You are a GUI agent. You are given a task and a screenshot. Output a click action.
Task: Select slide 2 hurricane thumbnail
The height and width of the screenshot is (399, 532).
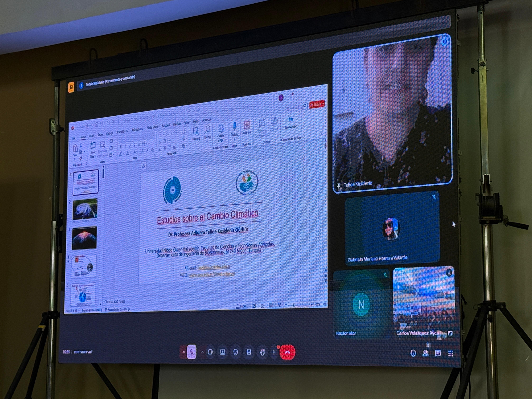(85, 210)
